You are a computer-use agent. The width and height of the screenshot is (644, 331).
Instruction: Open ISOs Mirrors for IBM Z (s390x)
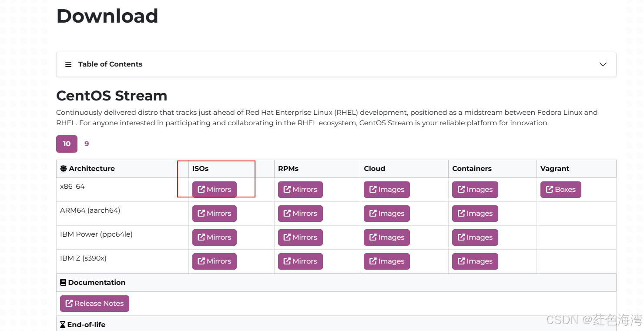tap(215, 261)
